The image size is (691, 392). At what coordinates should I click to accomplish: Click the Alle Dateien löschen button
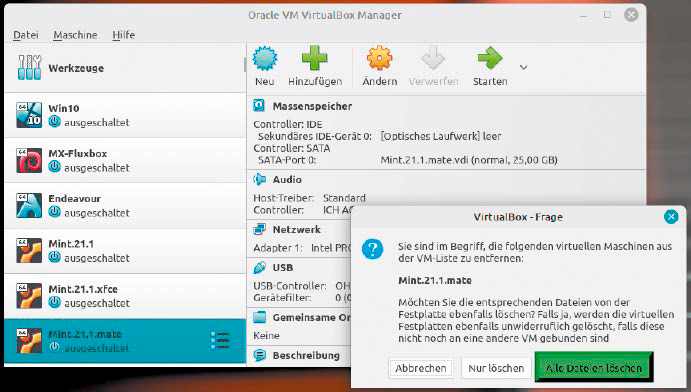click(x=594, y=367)
